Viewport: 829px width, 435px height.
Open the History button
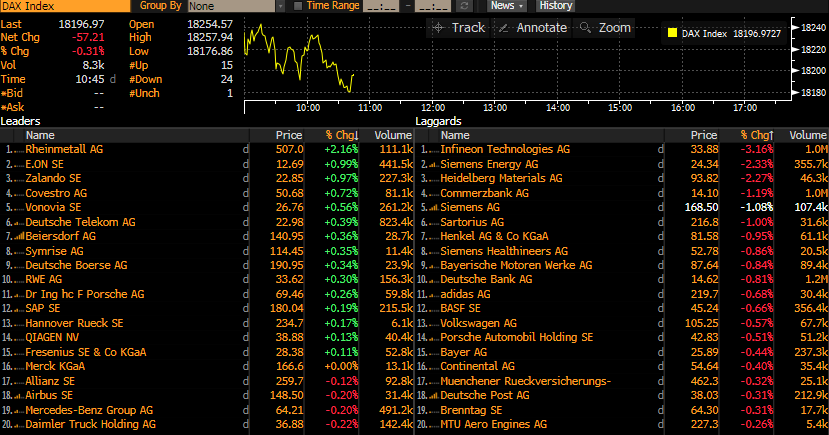point(556,6)
